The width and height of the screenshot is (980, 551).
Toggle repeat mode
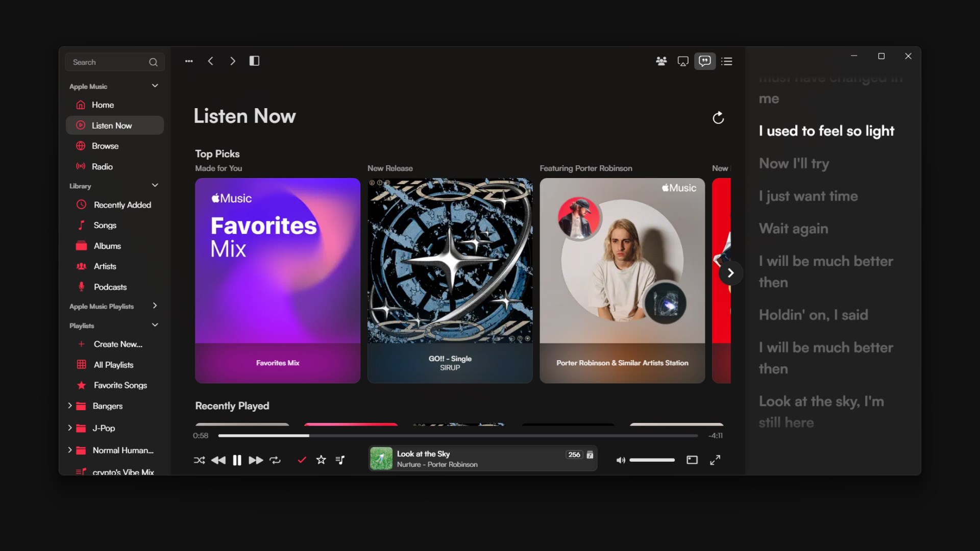coord(275,460)
